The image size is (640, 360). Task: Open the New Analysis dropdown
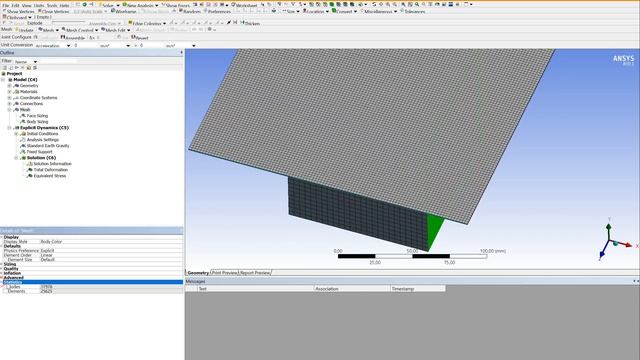click(140, 5)
